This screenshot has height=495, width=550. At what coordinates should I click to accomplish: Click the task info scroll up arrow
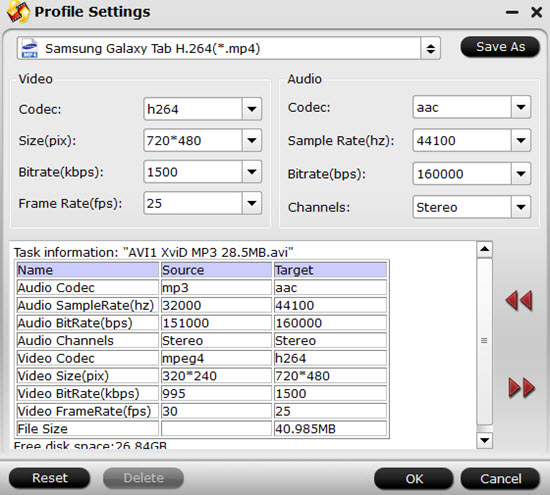coord(484,249)
